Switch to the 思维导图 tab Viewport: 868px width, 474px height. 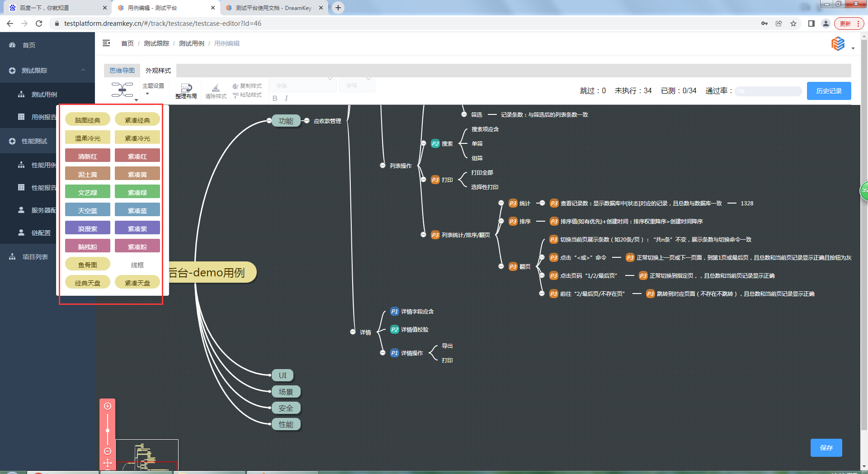click(122, 71)
